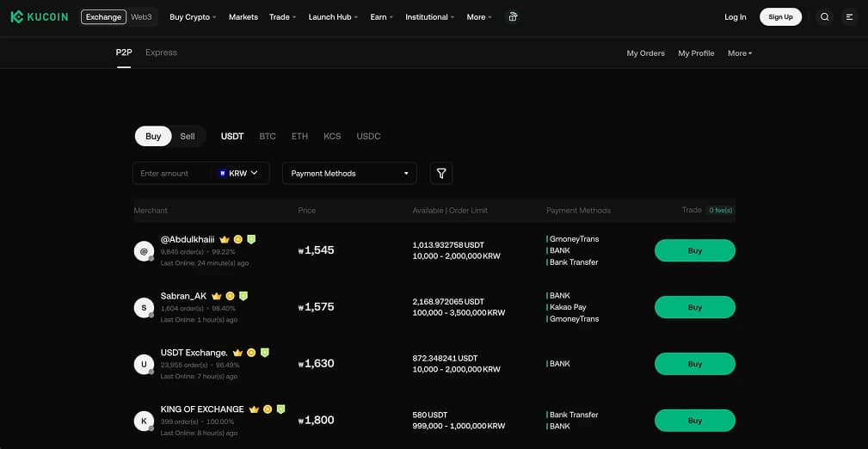
Task: Open My Profile
Action: click(696, 53)
